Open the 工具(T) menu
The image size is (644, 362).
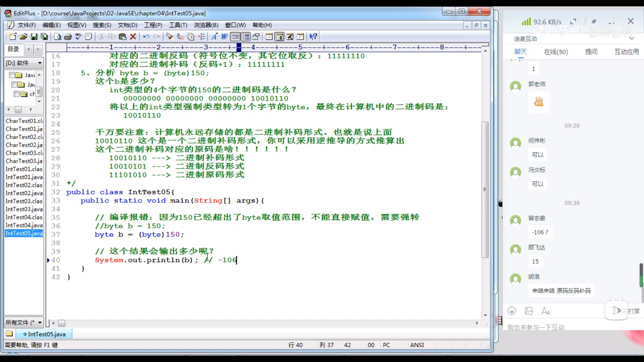(178, 25)
